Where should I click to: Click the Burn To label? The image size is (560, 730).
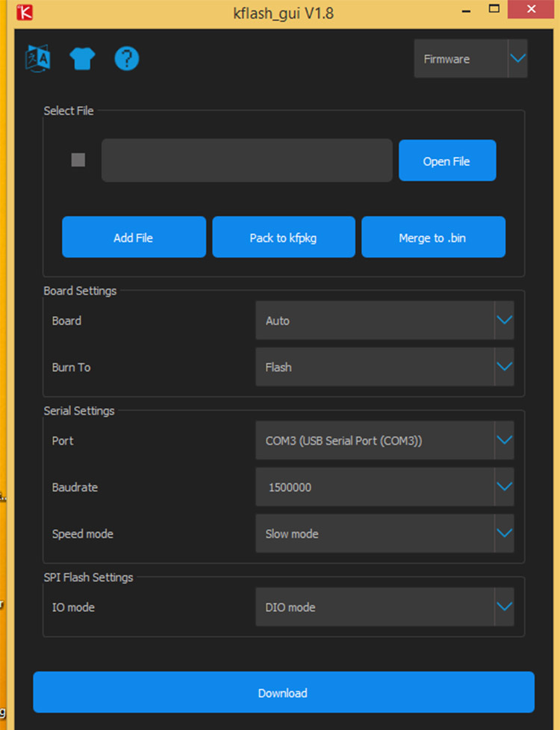(x=71, y=368)
